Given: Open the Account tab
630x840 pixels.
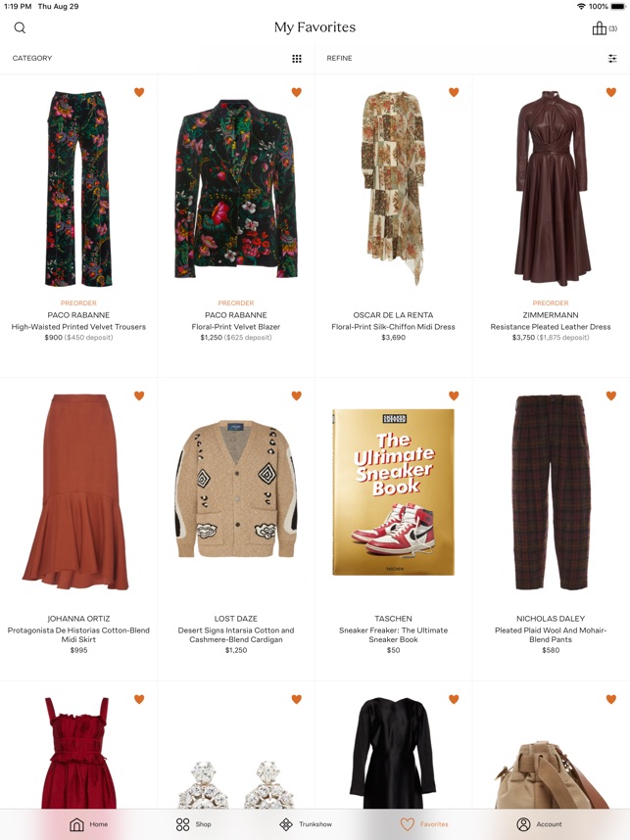Looking at the screenshot, I should pos(539,824).
